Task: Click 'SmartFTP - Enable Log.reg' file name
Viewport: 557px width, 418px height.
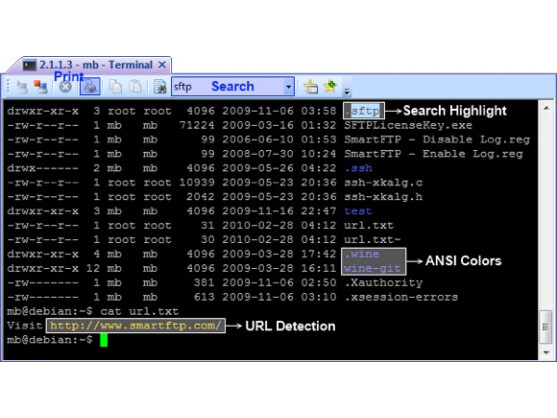Action: (433, 154)
